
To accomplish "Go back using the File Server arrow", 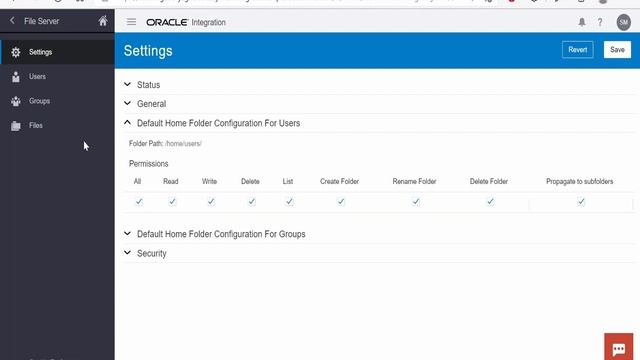I will click(x=12, y=20).
